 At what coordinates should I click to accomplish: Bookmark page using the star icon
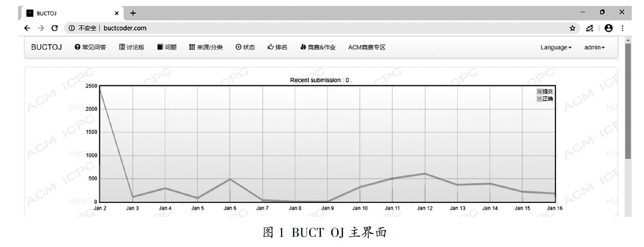point(572,28)
